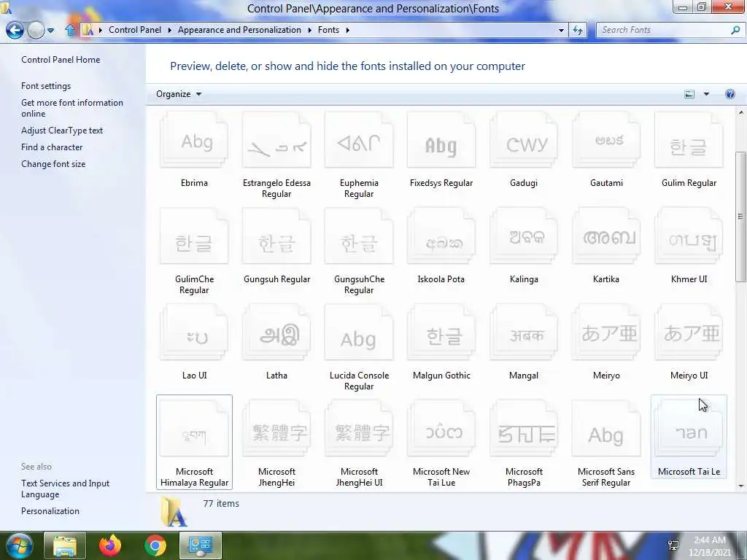This screenshot has height=560, width=747.
Task: Select the Khmer UI font icon
Action: coord(689,236)
